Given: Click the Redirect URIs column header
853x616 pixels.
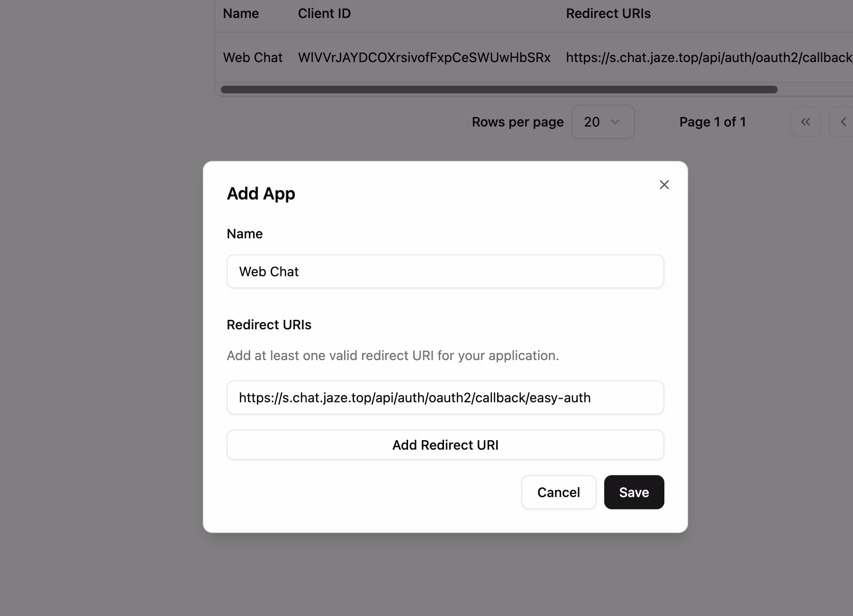Looking at the screenshot, I should [608, 14].
